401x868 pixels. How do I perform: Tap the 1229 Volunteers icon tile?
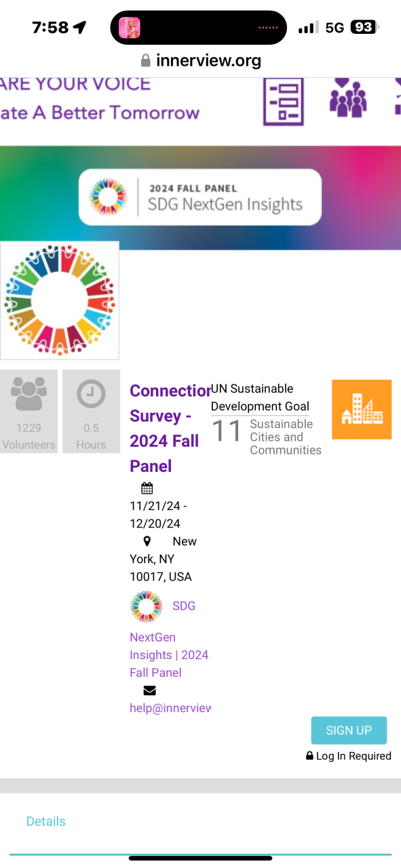point(28,411)
